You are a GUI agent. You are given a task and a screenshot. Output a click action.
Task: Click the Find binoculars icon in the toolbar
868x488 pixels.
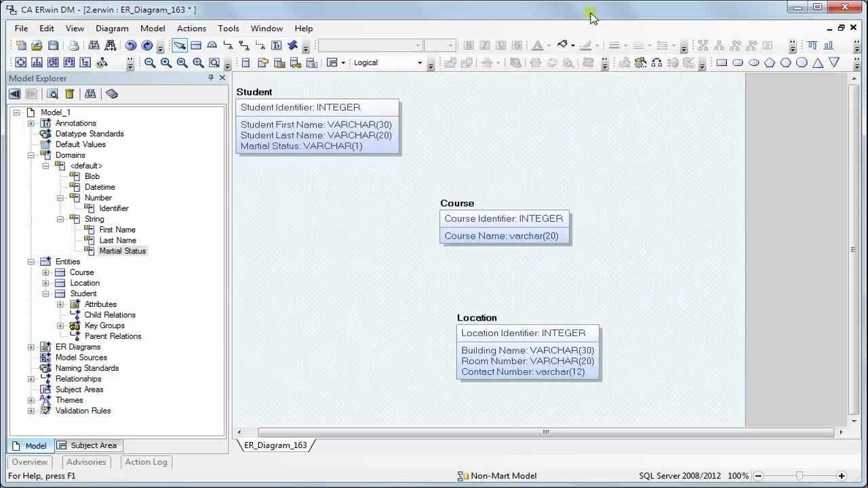[x=94, y=45]
